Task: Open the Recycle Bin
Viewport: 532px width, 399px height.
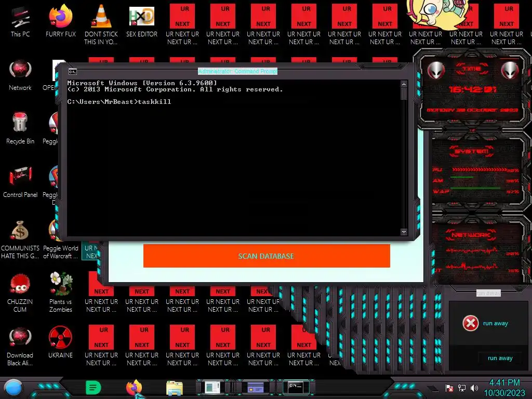Action: coord(20,128)
